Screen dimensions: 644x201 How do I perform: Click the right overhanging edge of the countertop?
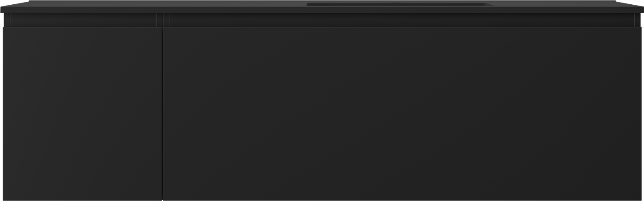click(641, 9)
